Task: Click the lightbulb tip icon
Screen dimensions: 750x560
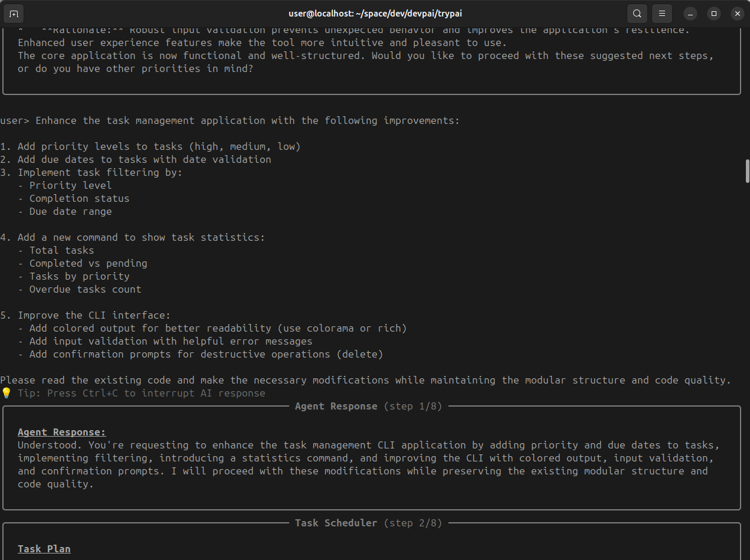Action: pos(6,393)
